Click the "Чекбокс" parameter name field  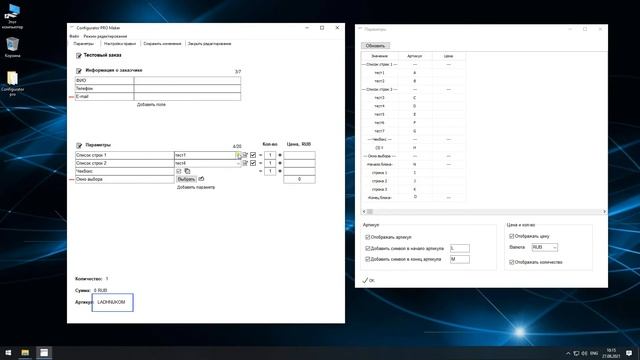pyautogui.click(x=124, y=171)
